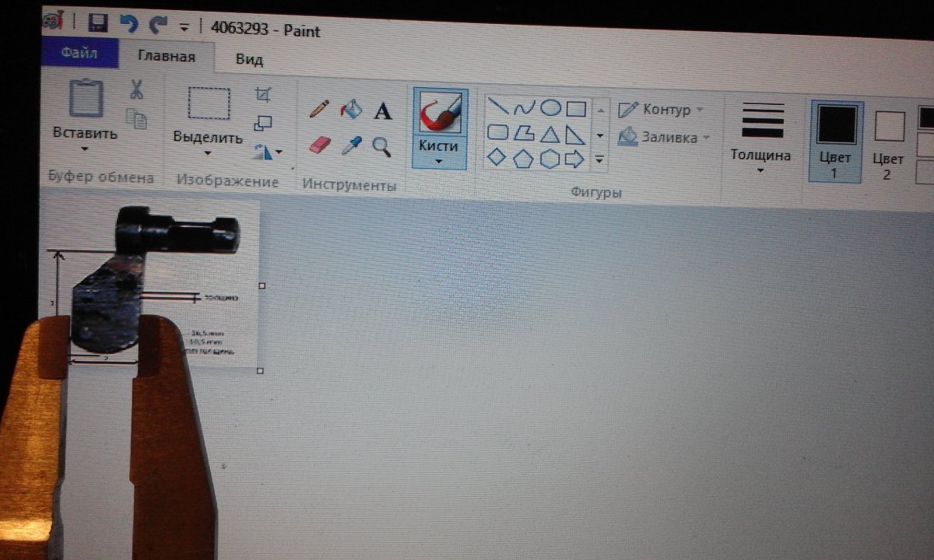Open Customize Quick Access Toolbar dropdown

pos(184,27)
